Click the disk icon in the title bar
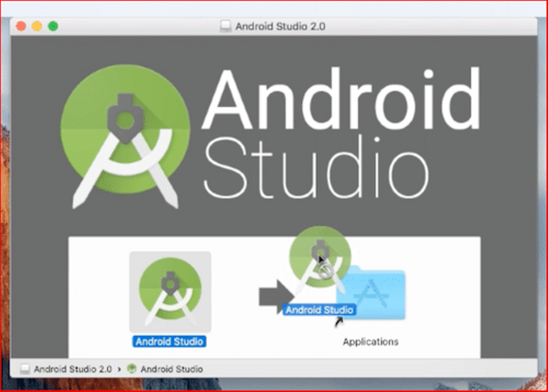Screen dimensions: 548x392 (226, 26)
